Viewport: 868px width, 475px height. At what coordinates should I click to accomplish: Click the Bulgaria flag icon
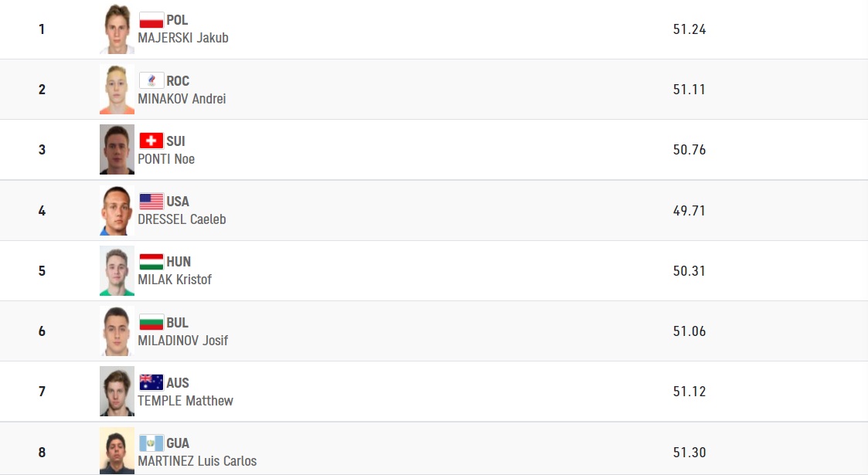tap(151, 322)
